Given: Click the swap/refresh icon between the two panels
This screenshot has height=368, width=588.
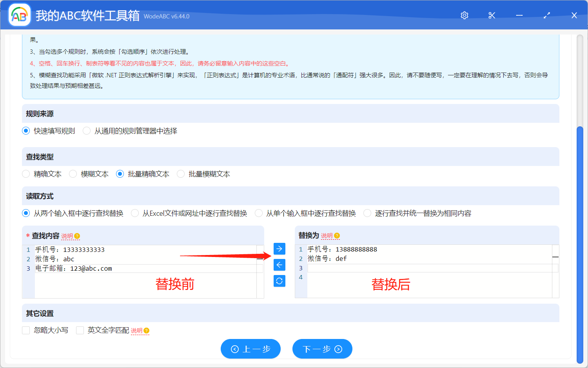Looking at the screenshot, I should tap(279, 281).
